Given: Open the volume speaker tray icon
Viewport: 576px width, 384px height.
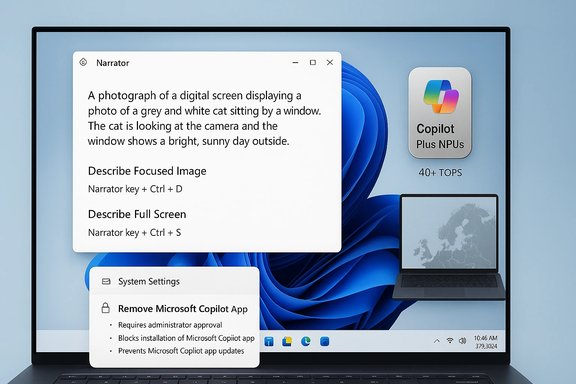Looking at the screenshot, I should (x=462, y=341).
